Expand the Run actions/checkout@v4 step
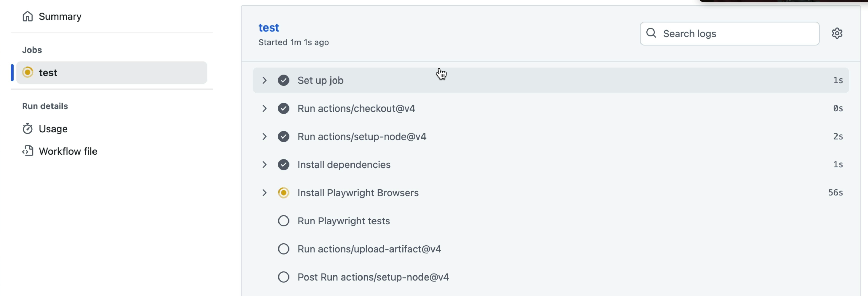 [x=264, y=108]
